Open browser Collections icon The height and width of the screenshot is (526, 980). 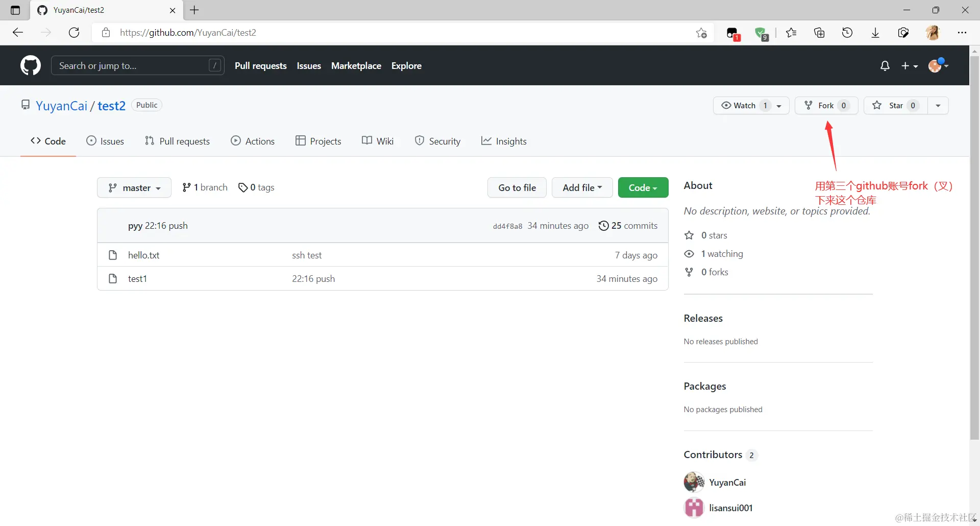[819, 33]
